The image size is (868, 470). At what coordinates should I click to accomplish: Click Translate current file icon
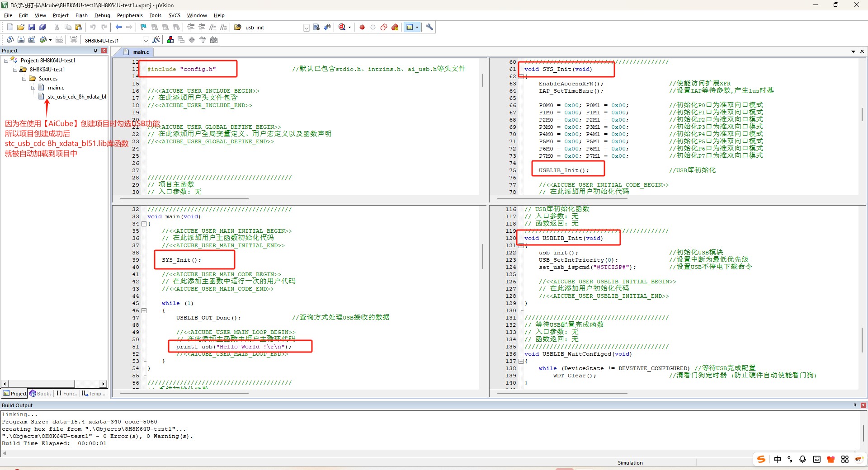[10, 40]
